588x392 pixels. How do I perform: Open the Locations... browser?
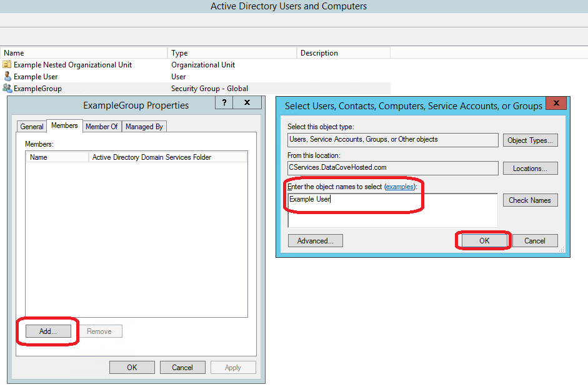[x=531, y=169]
